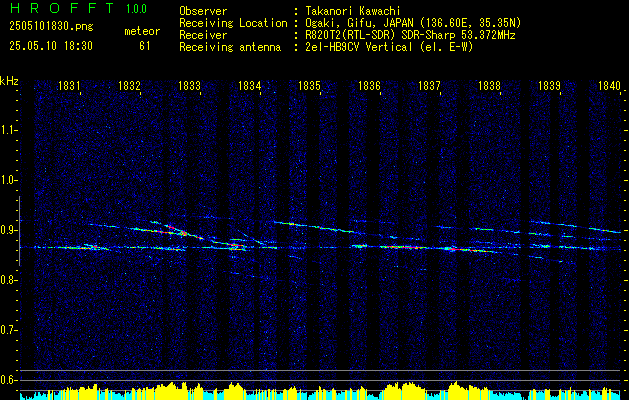Click the 1831 time marker
This screenshot has width=629, height=400.
[x=69, y=85]
